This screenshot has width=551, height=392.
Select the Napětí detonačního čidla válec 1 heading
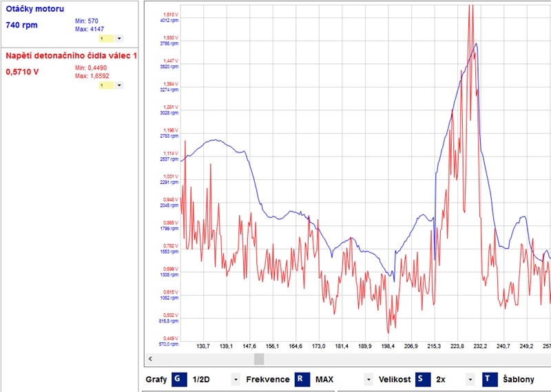pos(71,55)
